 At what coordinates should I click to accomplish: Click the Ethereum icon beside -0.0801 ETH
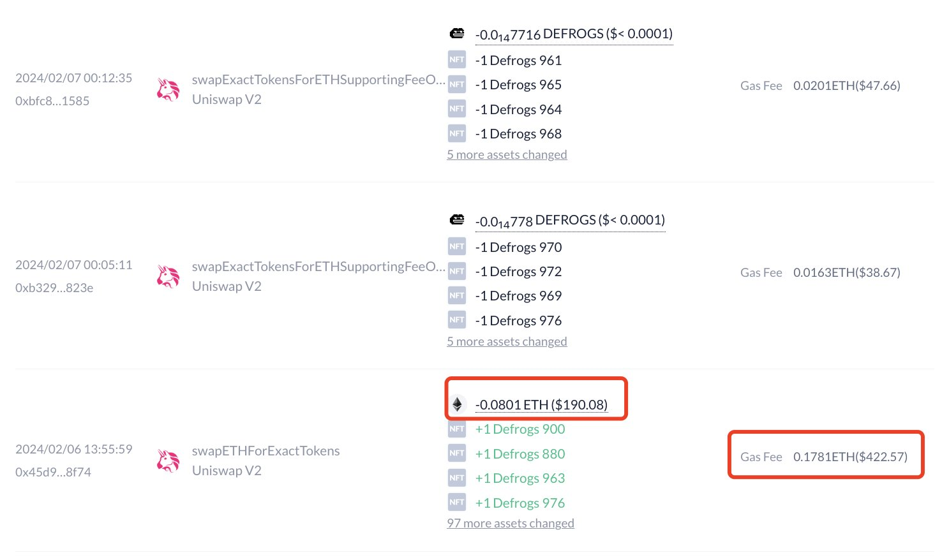click(x=457, y=404)
